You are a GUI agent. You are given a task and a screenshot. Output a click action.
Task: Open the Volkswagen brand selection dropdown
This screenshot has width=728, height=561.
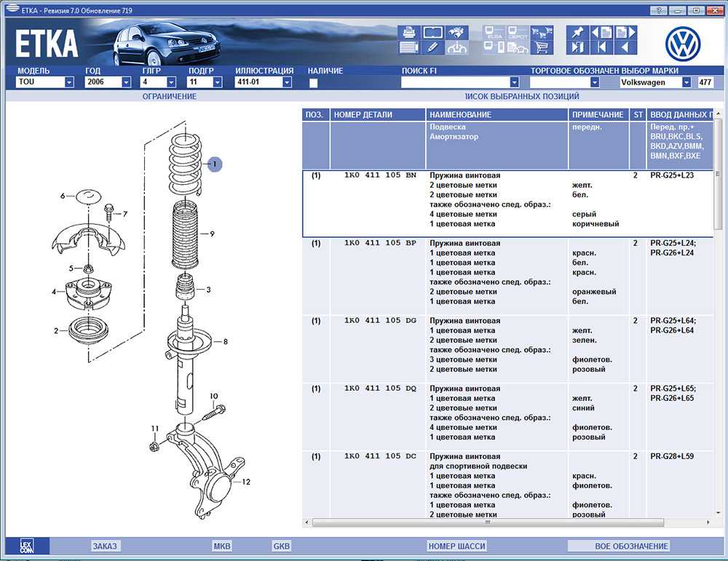(x=686, y=83)
